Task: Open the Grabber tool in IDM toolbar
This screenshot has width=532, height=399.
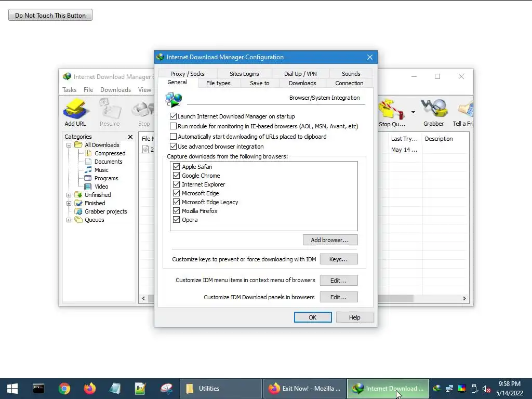Action: [434, 113]
